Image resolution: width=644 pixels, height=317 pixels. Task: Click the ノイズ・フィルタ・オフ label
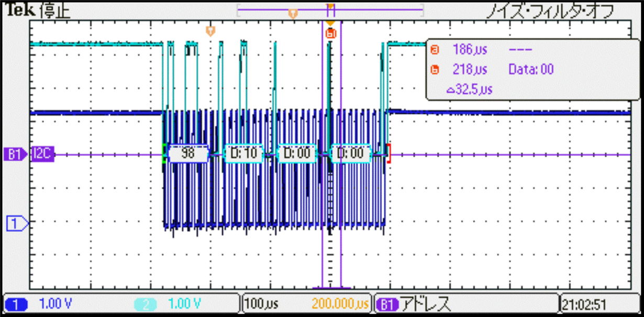550,11
